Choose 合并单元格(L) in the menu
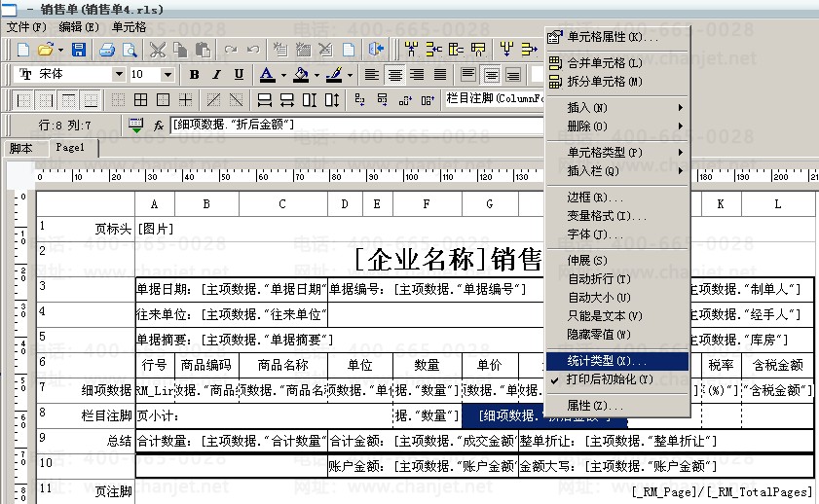The width and height of the screenshot is (819, 504). (604, 63)
